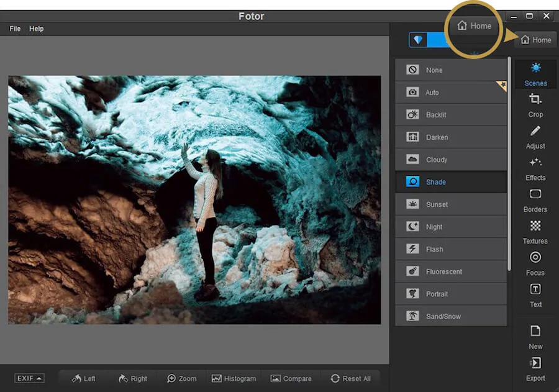The height and width of the screenshot is (392, 559).
Task: Open the Adjust panel
Action: click(535, 138)
